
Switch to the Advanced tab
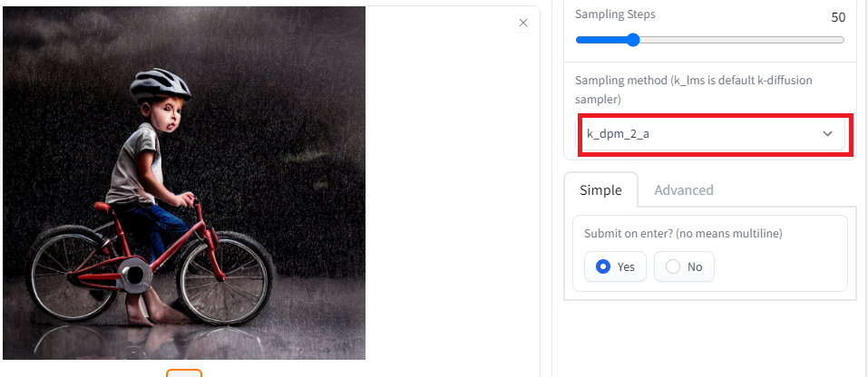coord(684,190)
